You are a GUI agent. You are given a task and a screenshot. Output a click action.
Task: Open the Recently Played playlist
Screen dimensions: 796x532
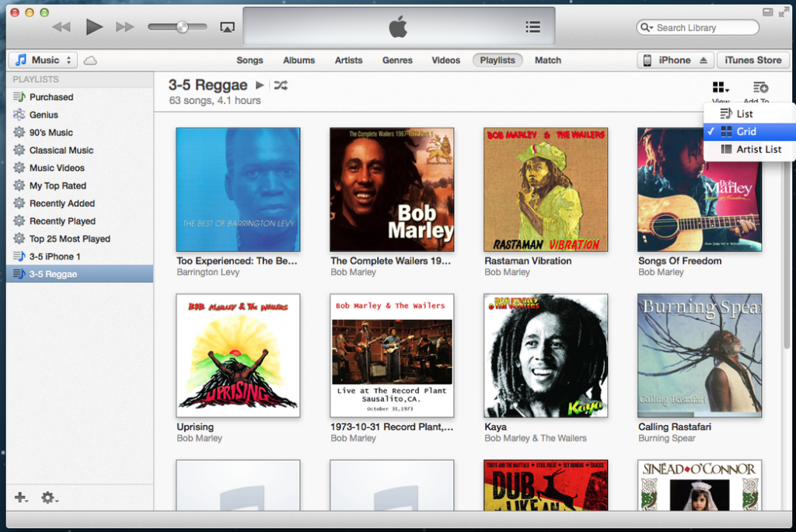[80, 221]
